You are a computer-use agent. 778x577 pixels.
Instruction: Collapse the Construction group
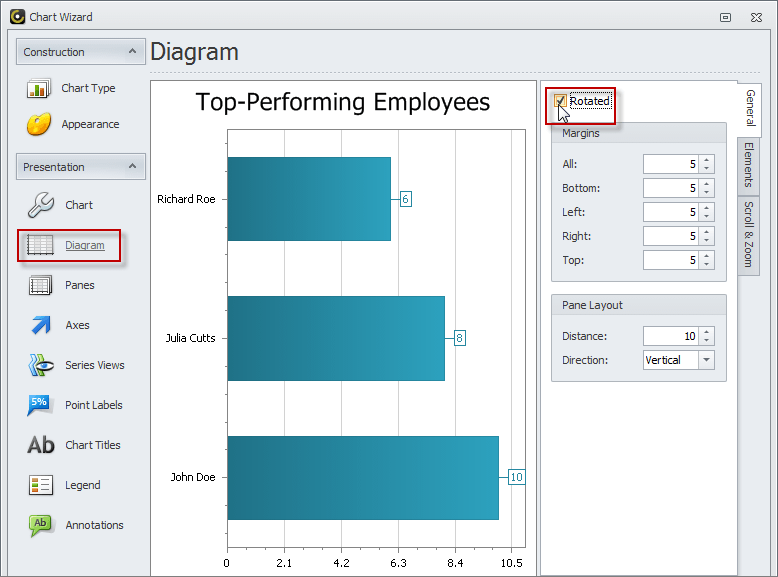[x=132, y=52]
